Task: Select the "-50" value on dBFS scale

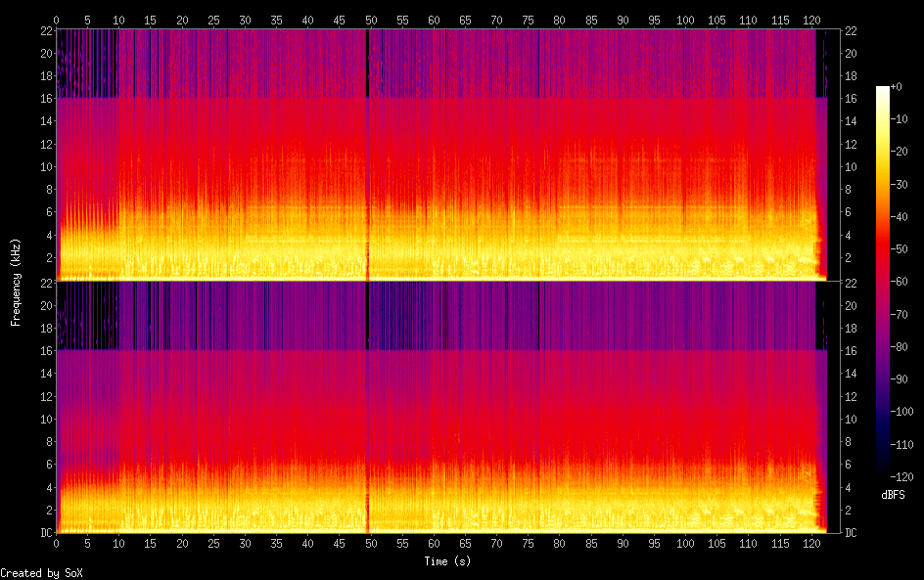Action: [900, 249]
